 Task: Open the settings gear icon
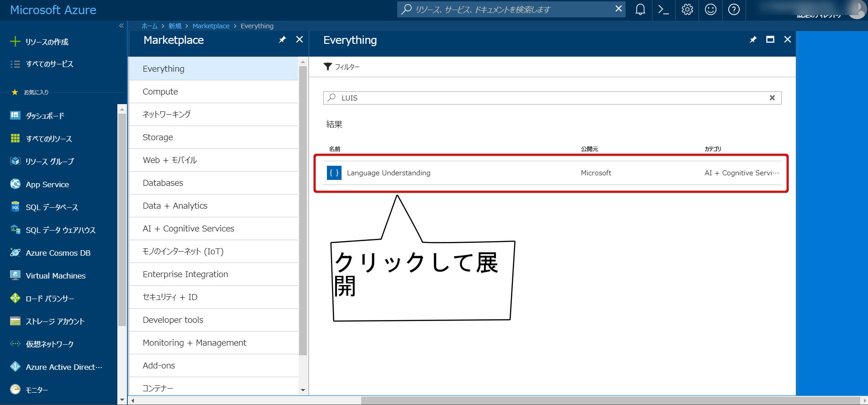(x=687, y=10)
